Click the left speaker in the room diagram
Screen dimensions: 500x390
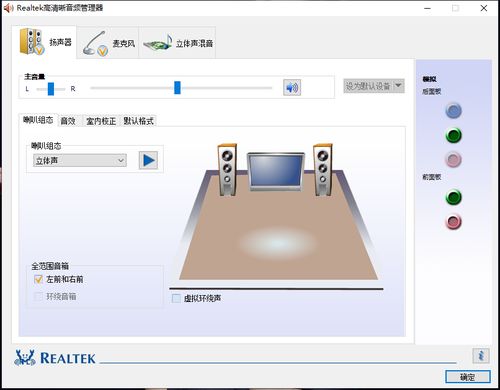tap(227, 170)
